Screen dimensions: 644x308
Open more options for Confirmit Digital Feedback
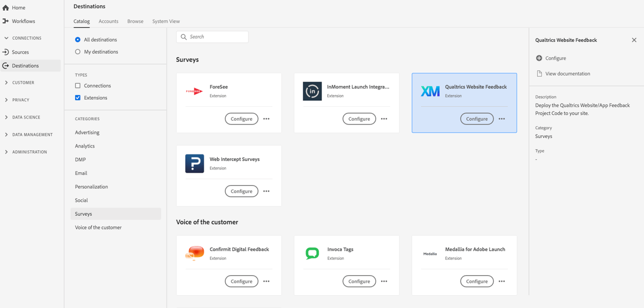pyautogui.click(x=266, y=281)
